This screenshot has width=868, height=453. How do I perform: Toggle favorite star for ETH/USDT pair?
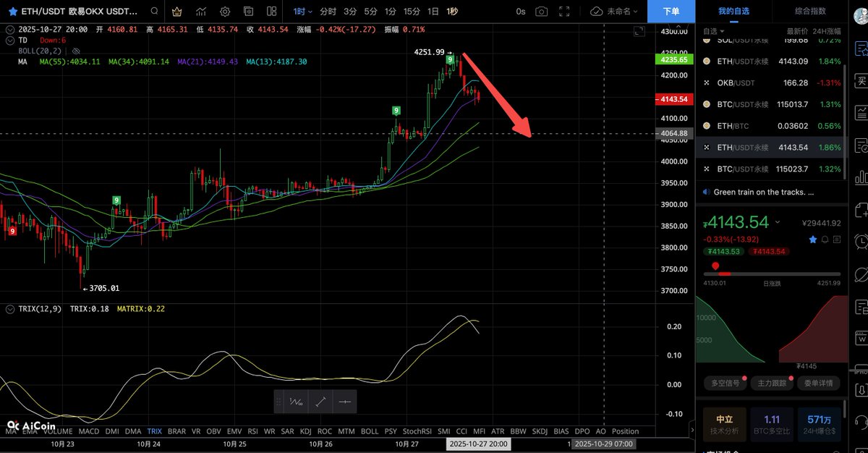(x=12, y=12)
